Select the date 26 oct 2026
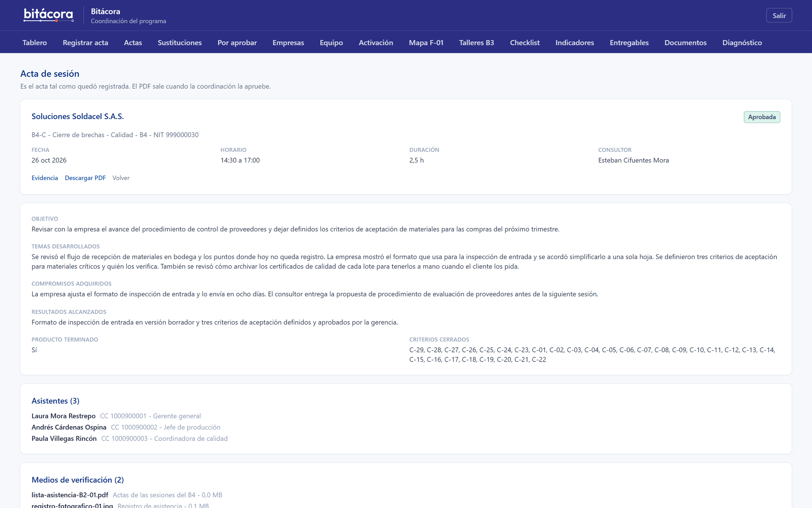The width and height of the screenshot is (812, 508). pyautogui.click(x=49, y=160)
